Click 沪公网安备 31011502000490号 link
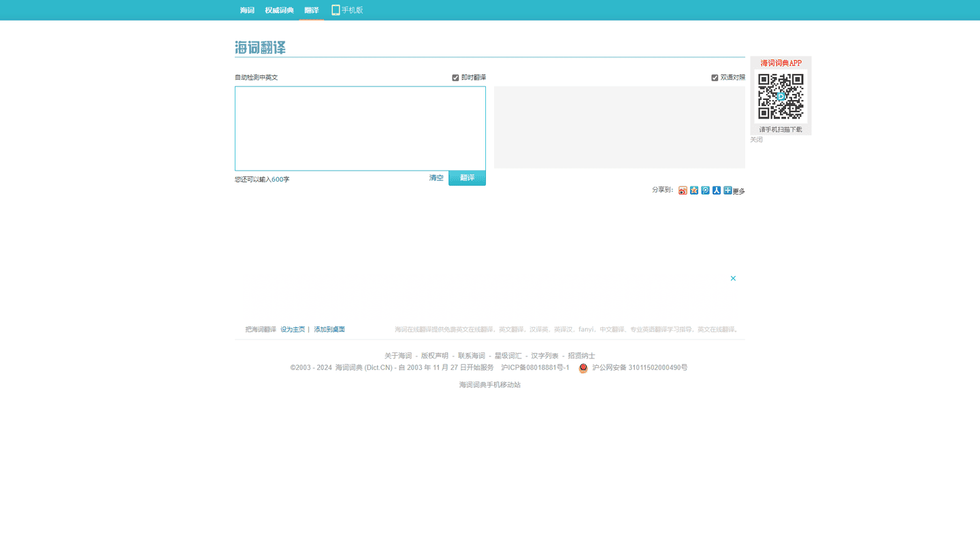Viewport: 980px width, 551px height. coord(640,367)
